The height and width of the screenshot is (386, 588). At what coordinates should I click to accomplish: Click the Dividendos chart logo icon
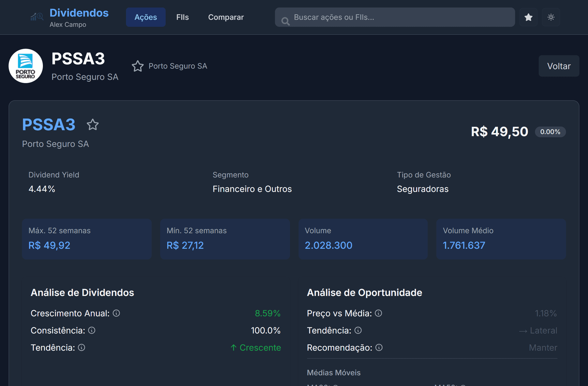pyautogui.click(x=37, y=17)
